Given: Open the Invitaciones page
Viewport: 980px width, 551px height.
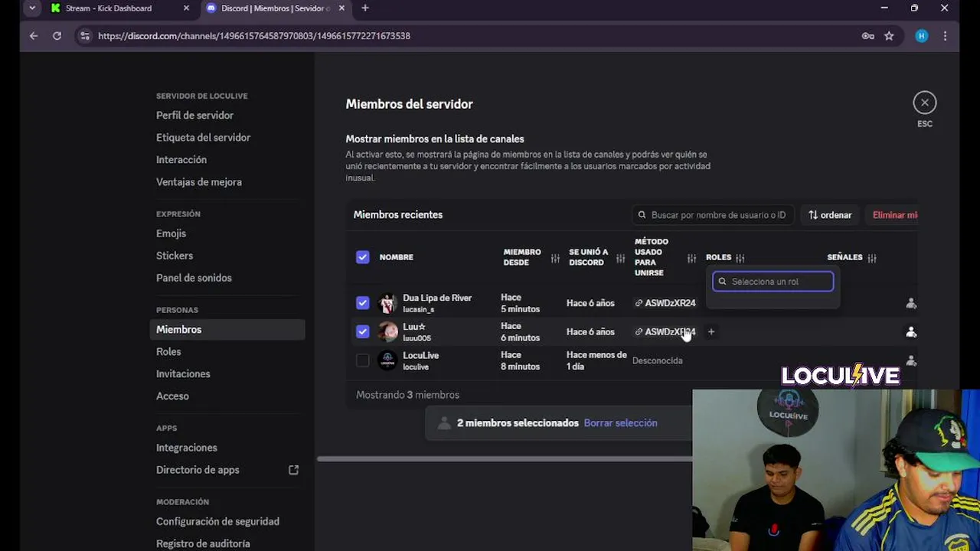Looking at the screenshot, I should (x=183, y=374).
